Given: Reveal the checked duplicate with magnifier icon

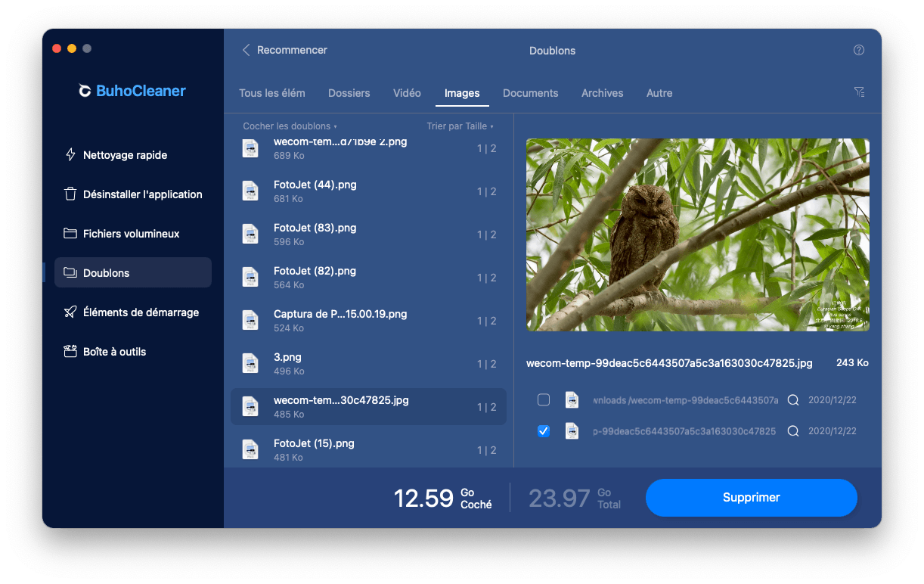Looking at the screenshot, I should 793,431.
